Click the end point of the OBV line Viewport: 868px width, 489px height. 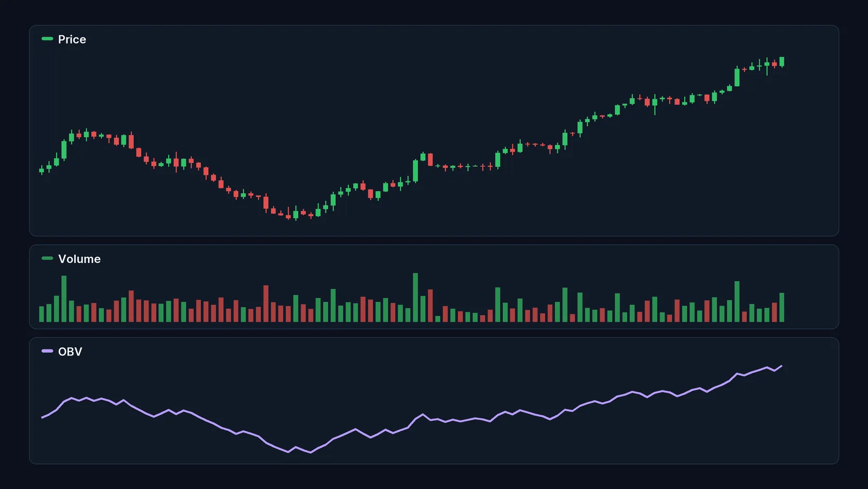coord(781,366)
